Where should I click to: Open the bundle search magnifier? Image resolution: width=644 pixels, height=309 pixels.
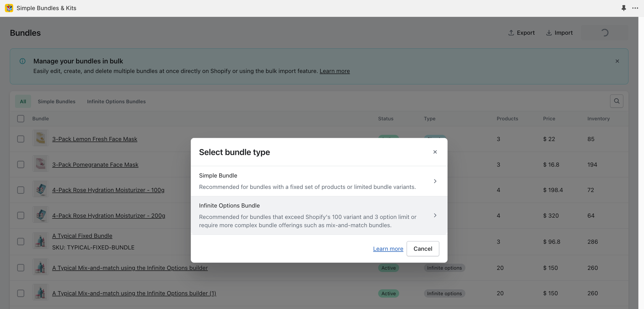617,101
